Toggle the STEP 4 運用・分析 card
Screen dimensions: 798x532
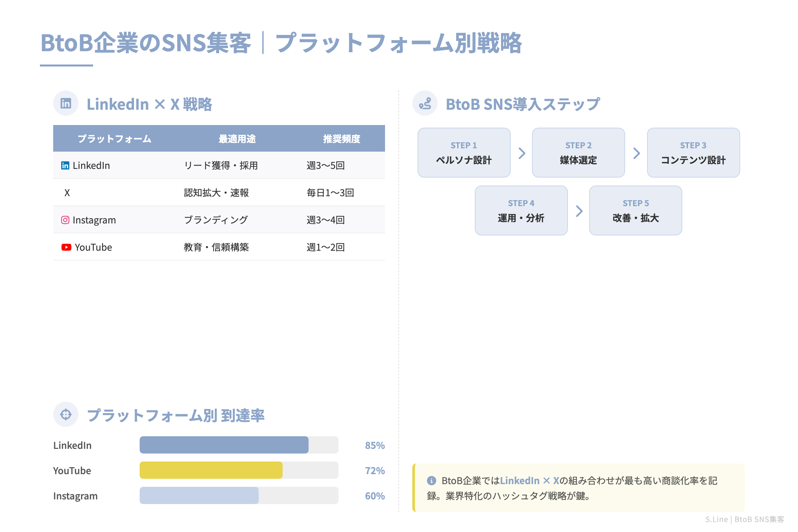pos(521,210)
